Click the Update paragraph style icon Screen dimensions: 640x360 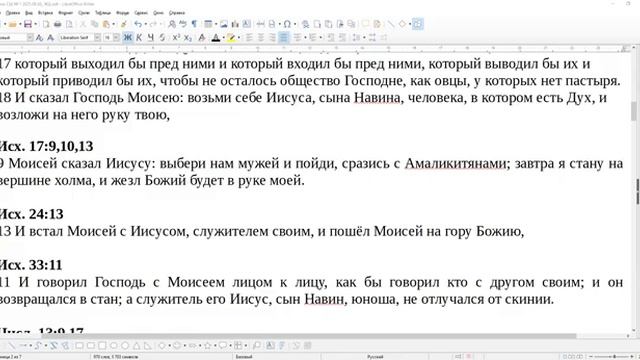click(x=39, y=38)
